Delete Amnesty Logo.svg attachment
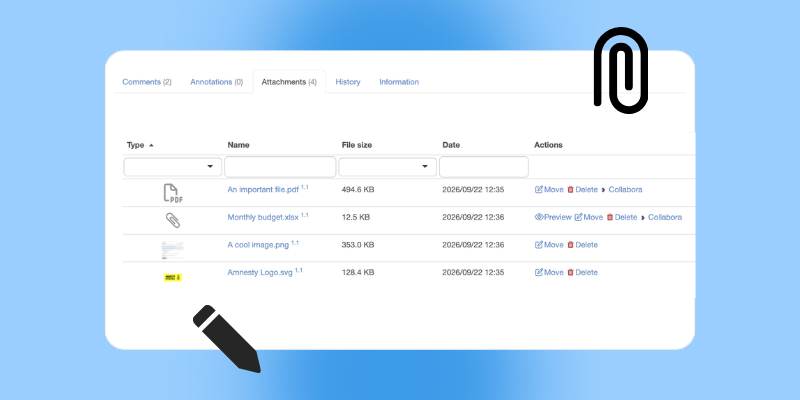This screenshot has width=800, height=400. click(x=582, y=272)
